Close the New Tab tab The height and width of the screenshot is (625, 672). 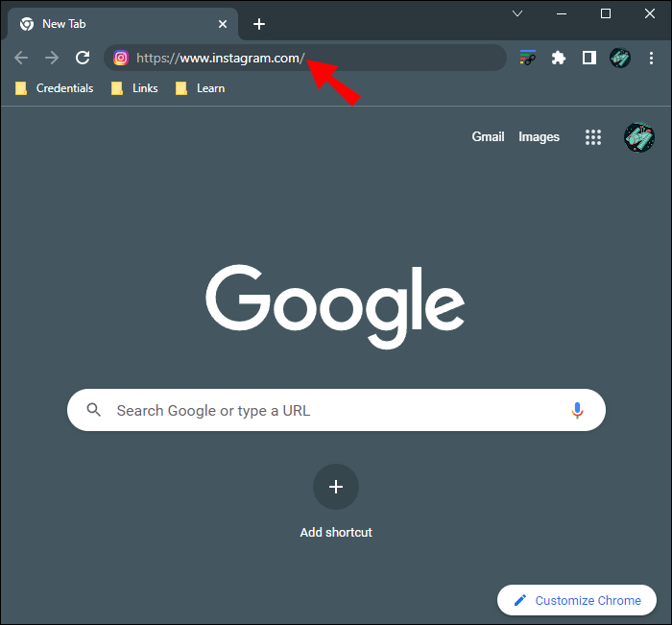[223, 24]
